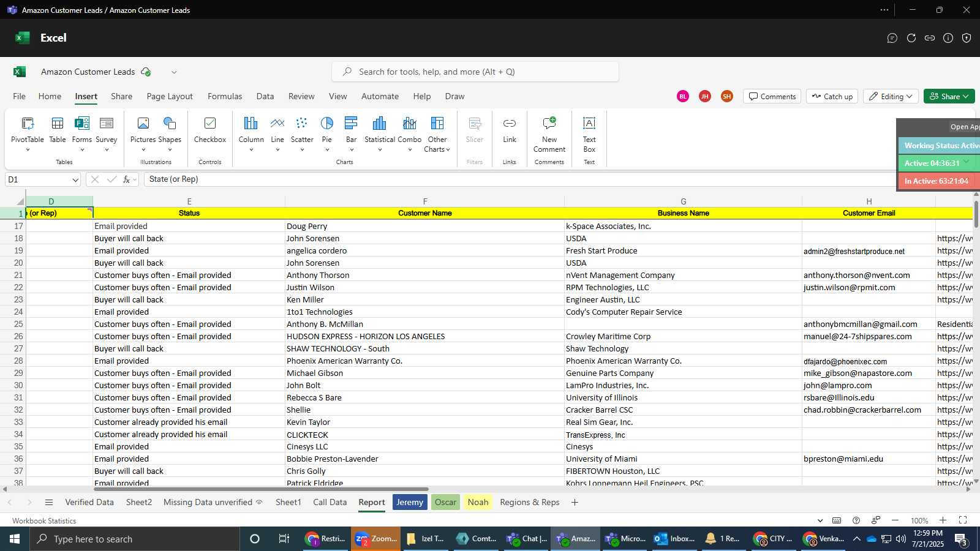The image size is (980, 551).
Task: Open the File menu
Action: point(20,96)
